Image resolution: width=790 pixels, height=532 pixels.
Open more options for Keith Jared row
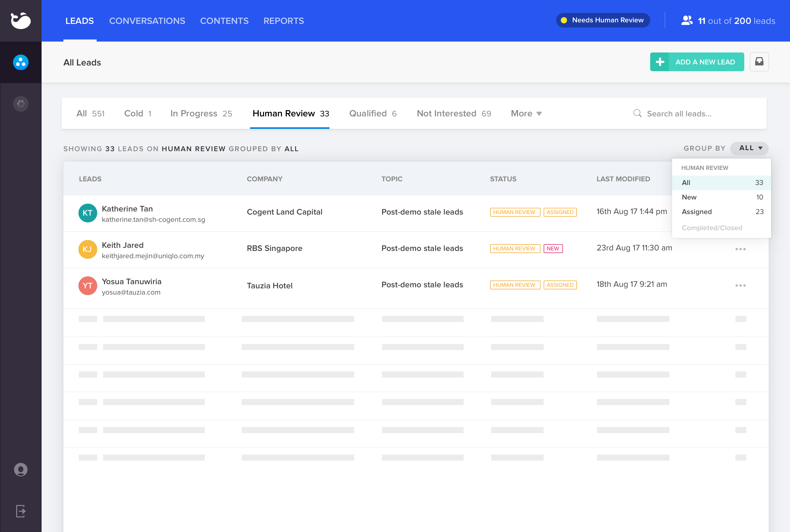740,249
